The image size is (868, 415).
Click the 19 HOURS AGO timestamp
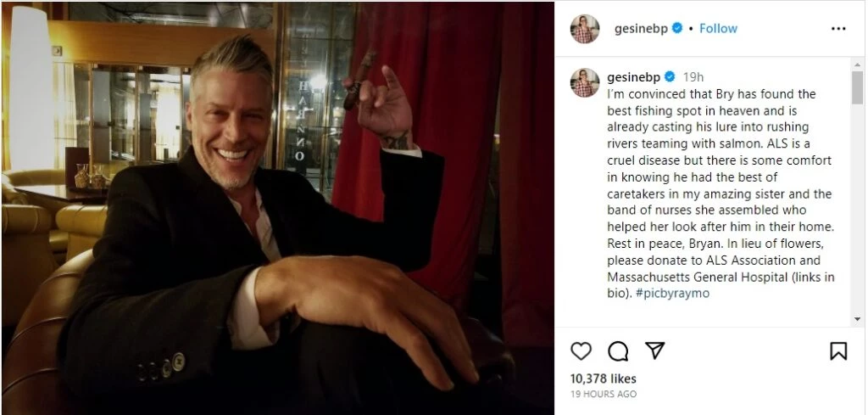pos(603,394)
